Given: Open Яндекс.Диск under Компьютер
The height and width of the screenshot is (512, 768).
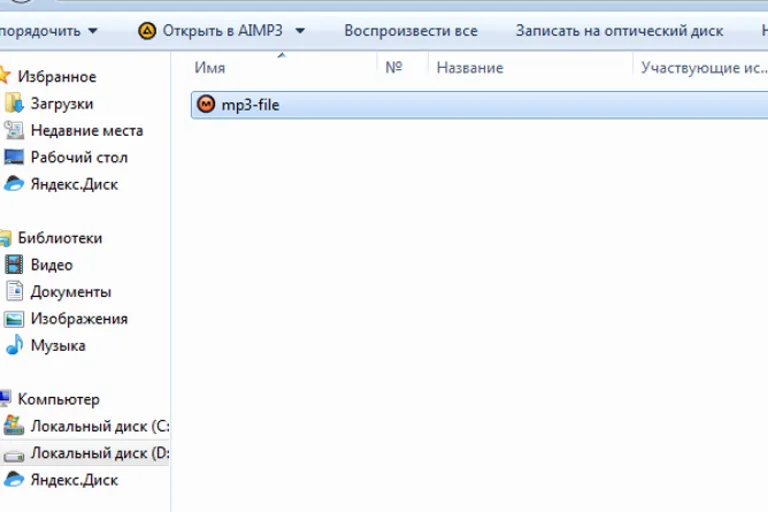Looking at the screenshot, I should tap(74, 480).
